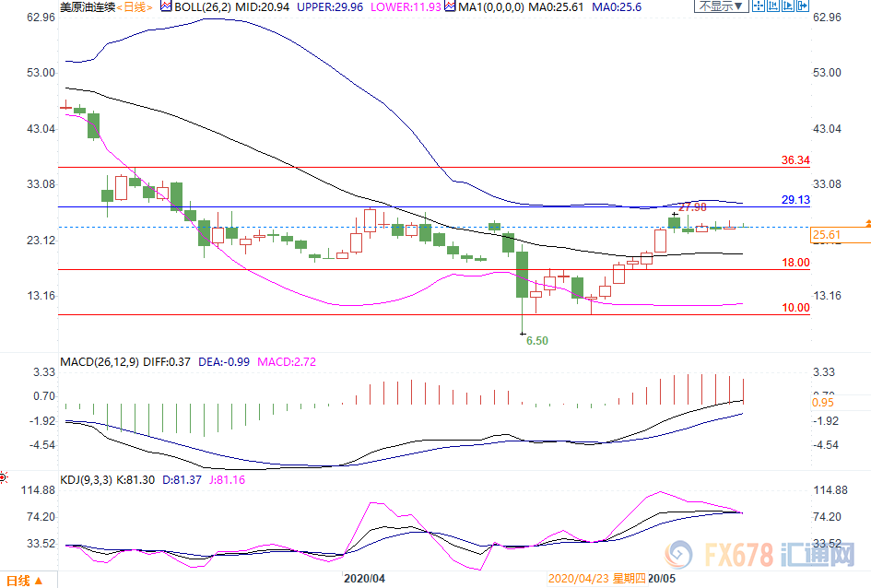Open the 不显示 dropdown
871x588 pixels.
tap(718, 6)
